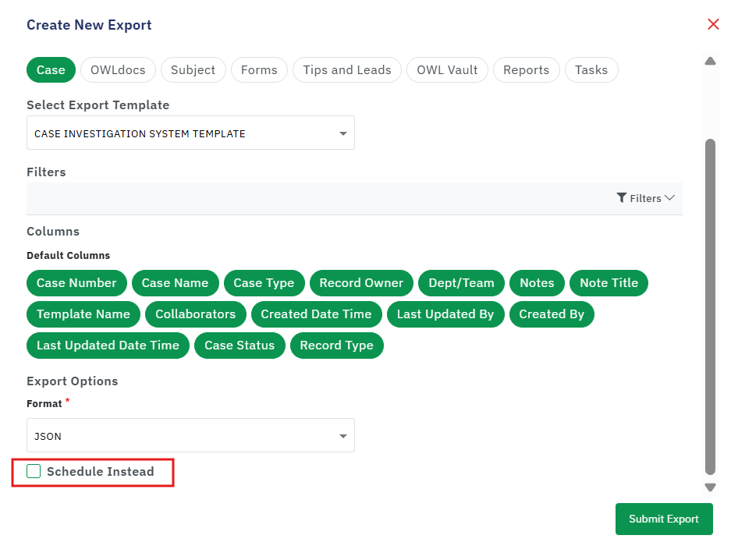Viewport: 731px width, 560px height.
Task: Click the Submit Export button
Action: [x=664, y=519]
